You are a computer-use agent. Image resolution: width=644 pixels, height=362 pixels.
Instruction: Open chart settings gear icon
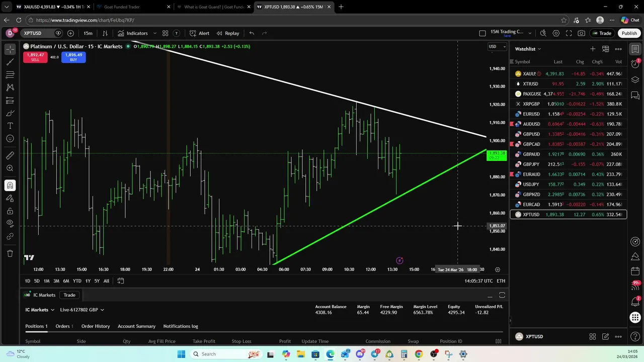tap(556, 33)
